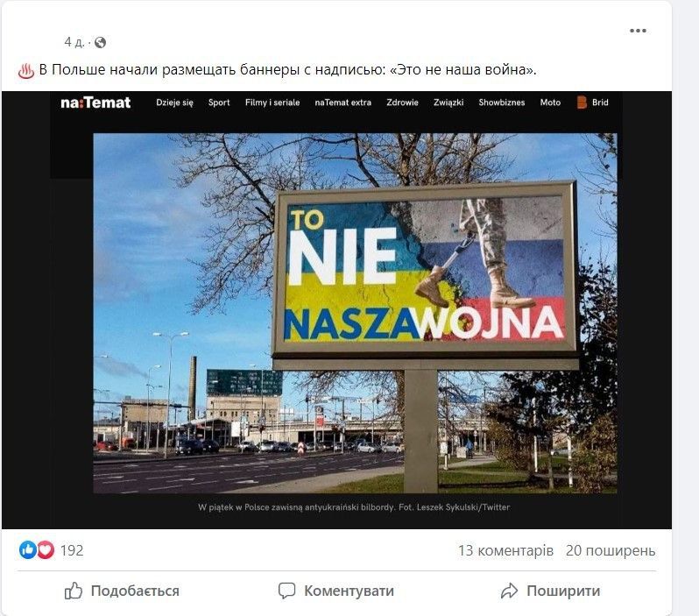Viewport: 699px width, 616px height.
Task: Click Поширити button label
Action: point(563,591)
